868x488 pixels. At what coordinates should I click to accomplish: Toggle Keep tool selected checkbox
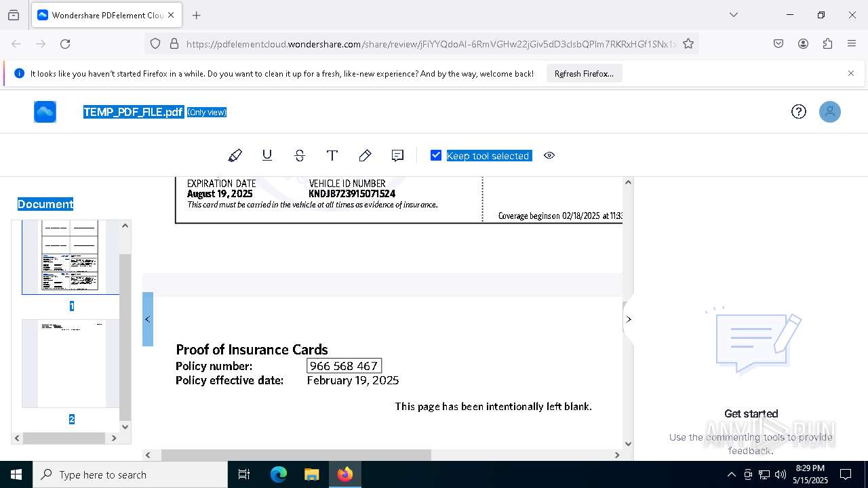coord(436,155)
